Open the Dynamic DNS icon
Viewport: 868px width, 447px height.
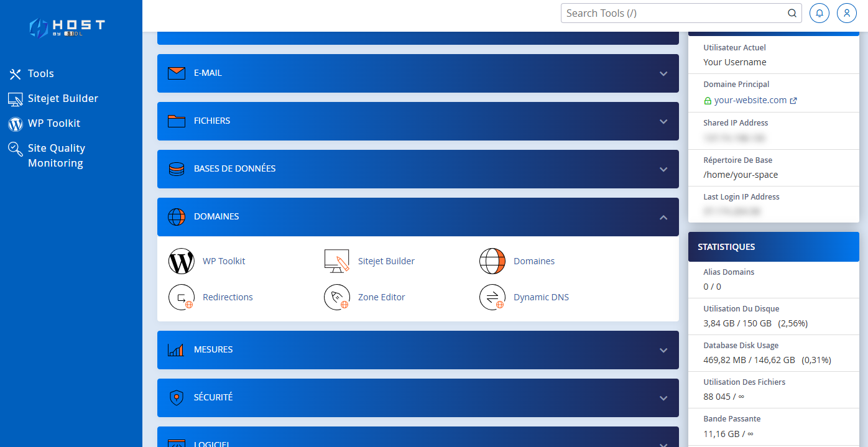(x=492, y=297)
